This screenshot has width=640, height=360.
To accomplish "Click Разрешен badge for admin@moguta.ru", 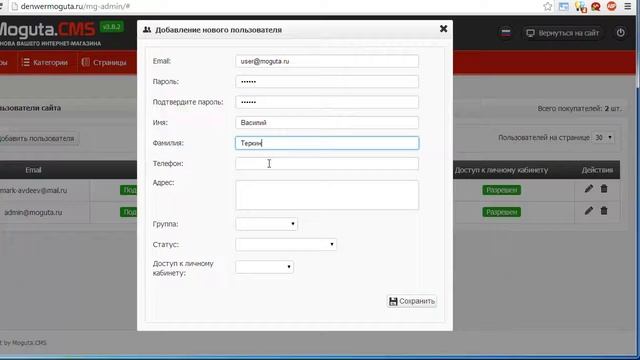I will (x=502, y=212).
